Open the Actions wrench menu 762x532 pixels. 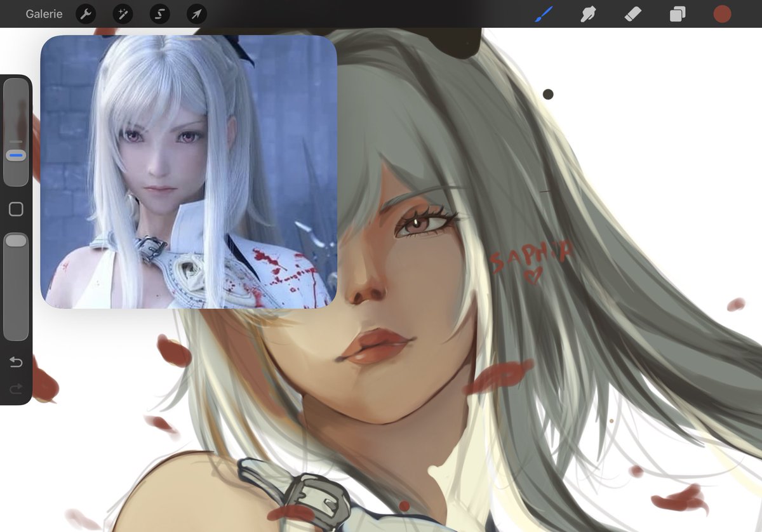(x=86, y=14)
